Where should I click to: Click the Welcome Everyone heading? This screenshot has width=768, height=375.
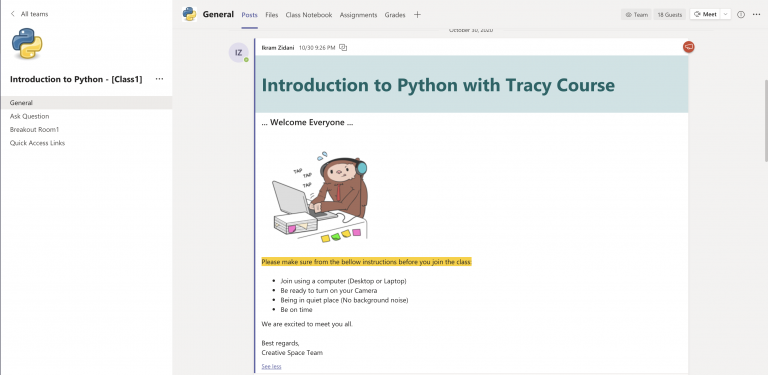click(307, 122)
